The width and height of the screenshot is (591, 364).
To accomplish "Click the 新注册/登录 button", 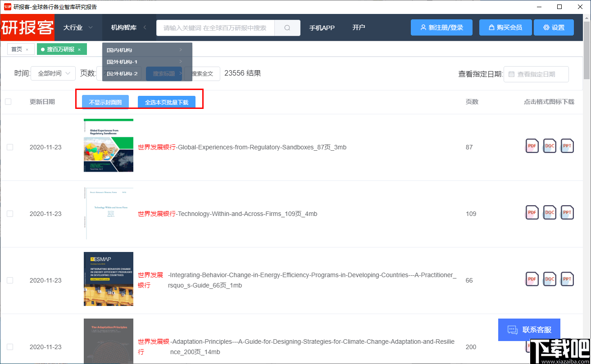I will (441, 27).
